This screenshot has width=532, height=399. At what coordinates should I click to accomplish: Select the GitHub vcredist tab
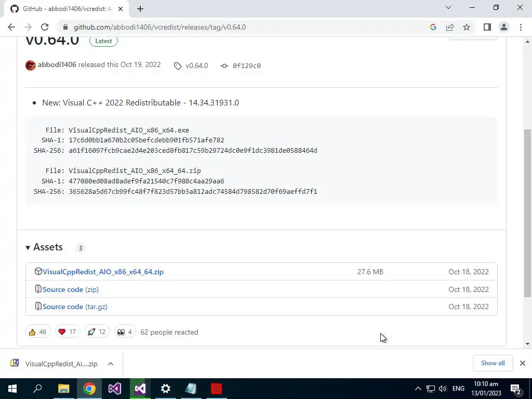66,9
